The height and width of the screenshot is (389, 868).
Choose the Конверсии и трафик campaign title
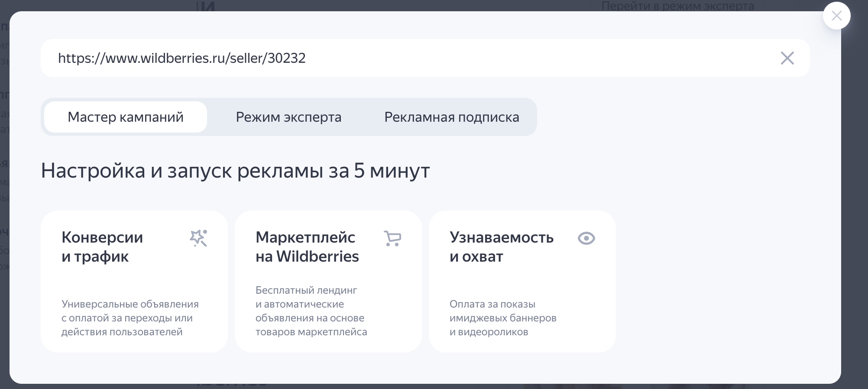pos(102,247)
